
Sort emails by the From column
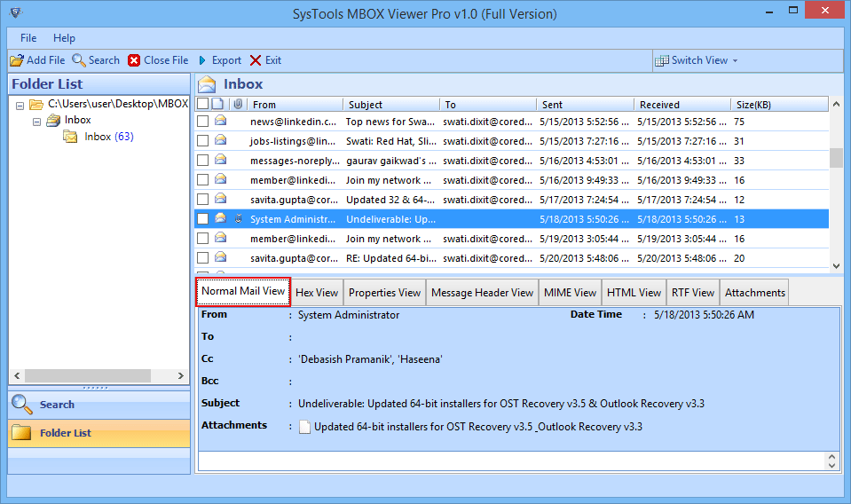click(295, 104)
